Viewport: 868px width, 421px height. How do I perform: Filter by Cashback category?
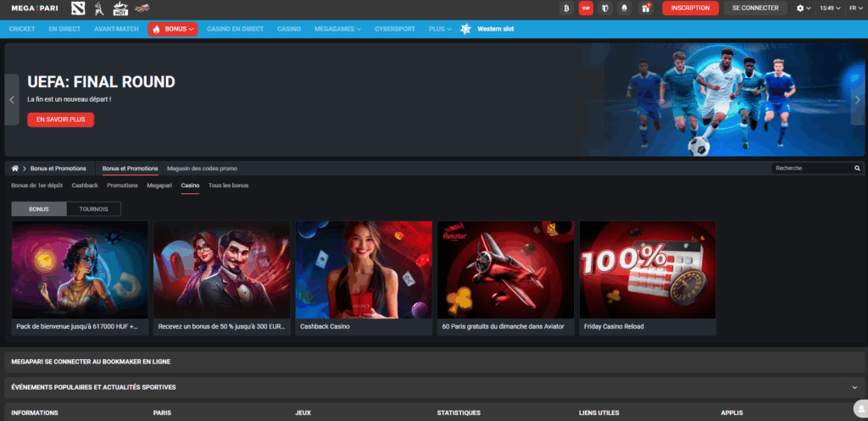pyautogui.click(x=85, y=186)
